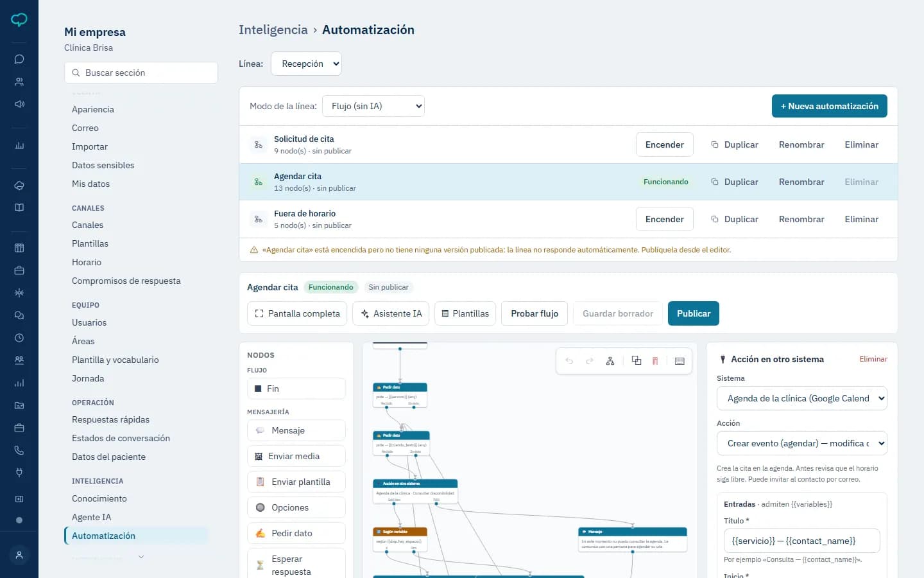Click the duplicate node overlapping-squares icon
This screenshot has height=578, width=924.
tap(637, 360)
